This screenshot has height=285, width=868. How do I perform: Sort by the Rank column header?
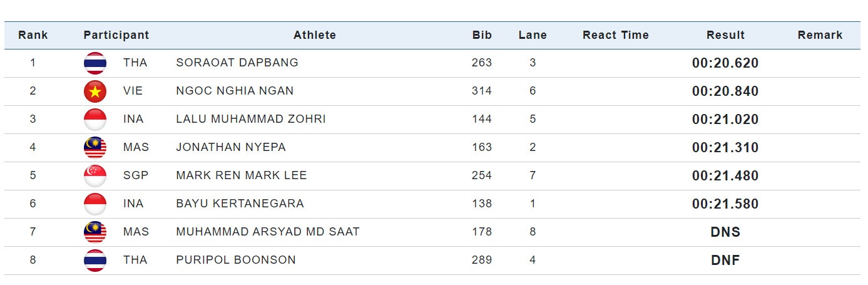click(x=33, y=35)
